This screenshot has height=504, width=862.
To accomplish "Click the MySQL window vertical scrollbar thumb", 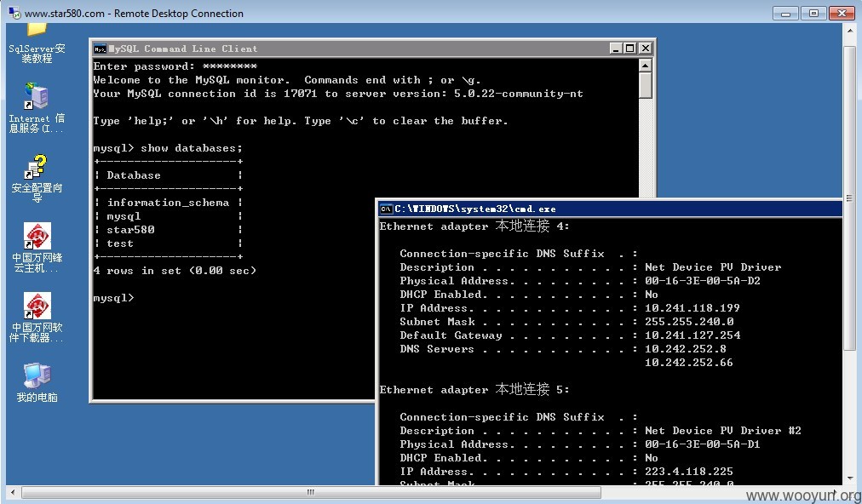I will click(x=646, y=85).
